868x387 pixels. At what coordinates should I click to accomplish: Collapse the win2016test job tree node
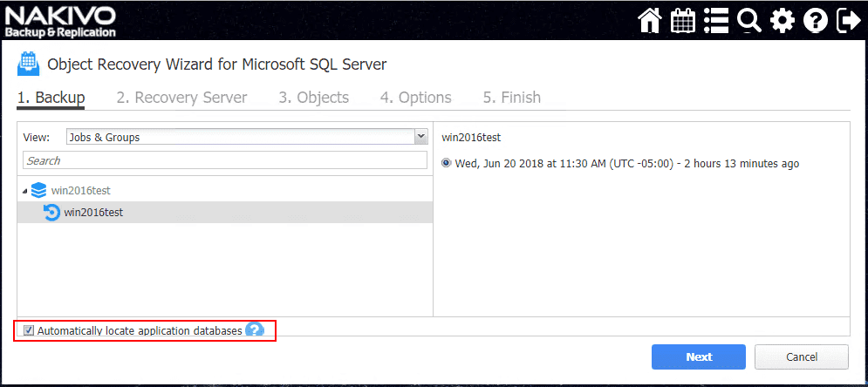[24, 191]
